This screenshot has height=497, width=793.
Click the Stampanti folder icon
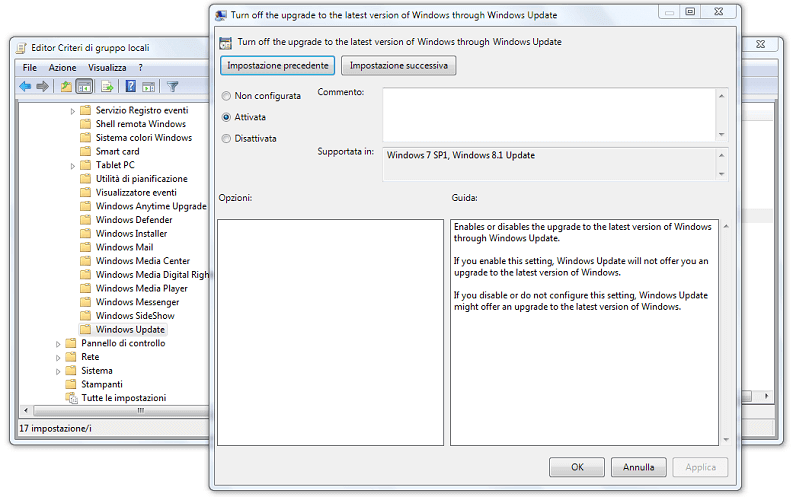tap(71, 384)
